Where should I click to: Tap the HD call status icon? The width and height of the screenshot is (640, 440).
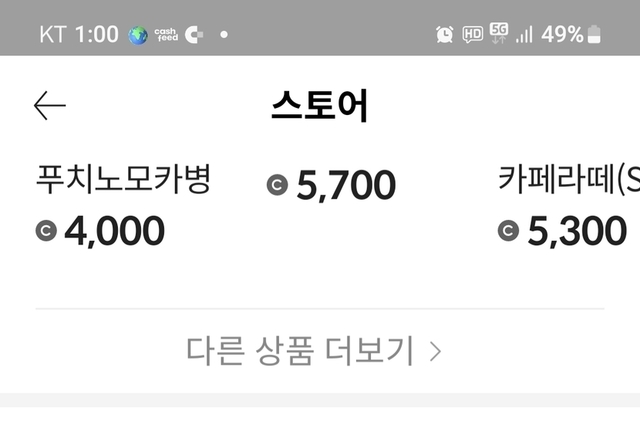tap(472, 35)
